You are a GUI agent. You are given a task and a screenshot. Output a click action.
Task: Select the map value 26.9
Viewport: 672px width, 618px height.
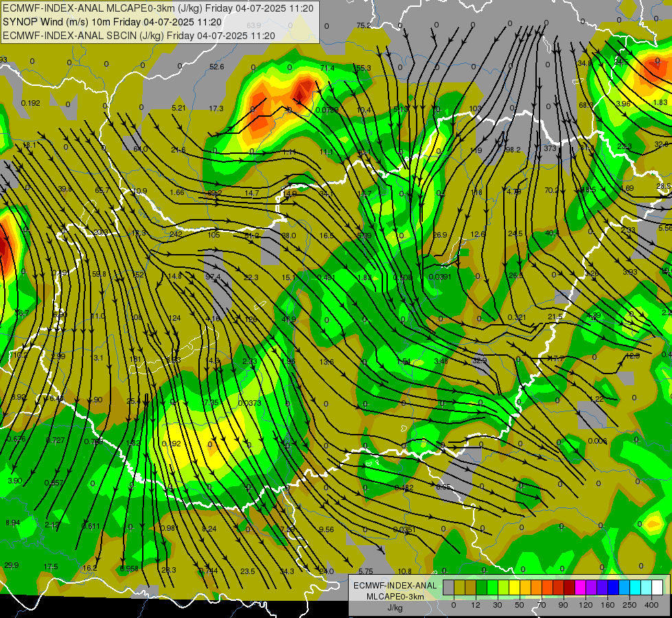coord(440,235)
